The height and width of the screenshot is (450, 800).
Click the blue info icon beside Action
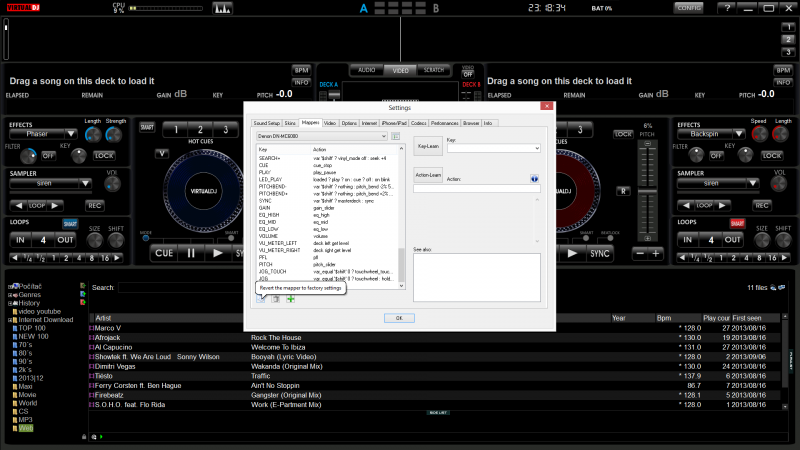coord(535,178)
